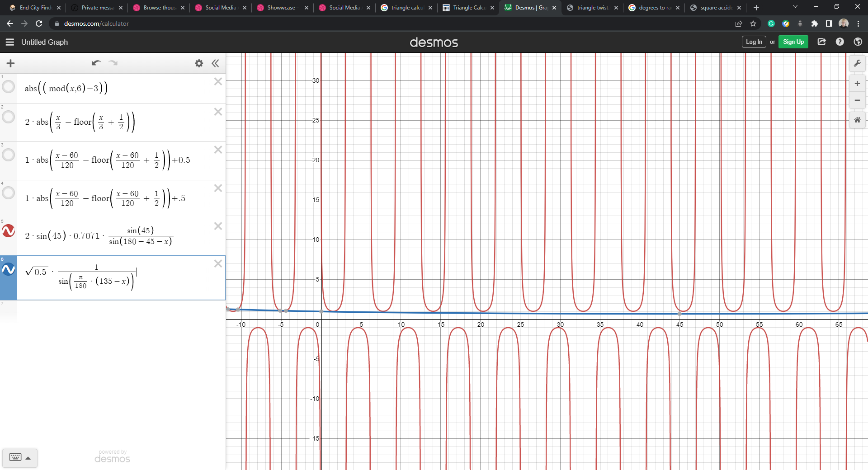Open the Desmos help menu
868x470 pixels.
[840, 42]
